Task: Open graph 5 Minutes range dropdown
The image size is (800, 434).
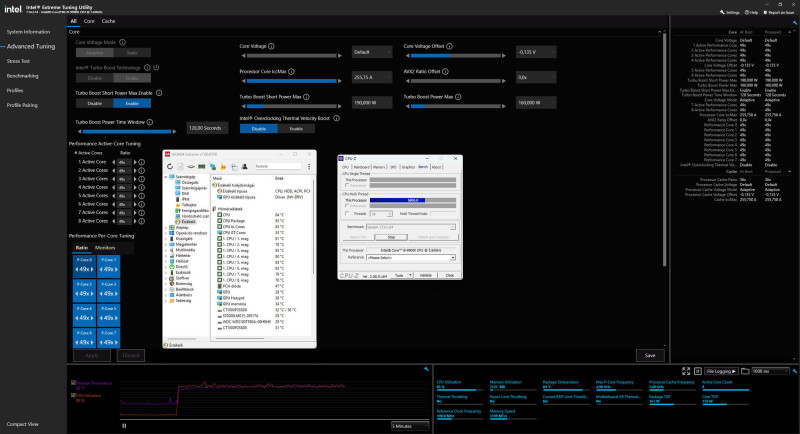Action: (410, 426)
